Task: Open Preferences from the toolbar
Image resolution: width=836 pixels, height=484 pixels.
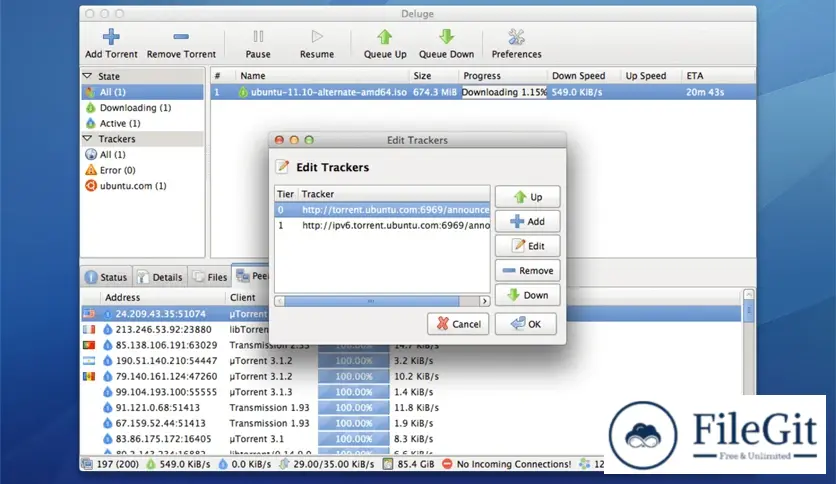Action: [x=516, y=44]
